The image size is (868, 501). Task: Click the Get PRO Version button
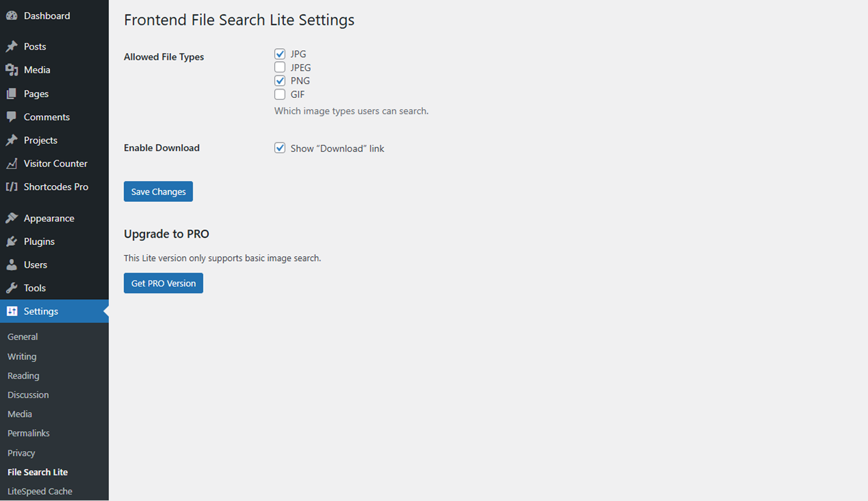coord(163,283)
